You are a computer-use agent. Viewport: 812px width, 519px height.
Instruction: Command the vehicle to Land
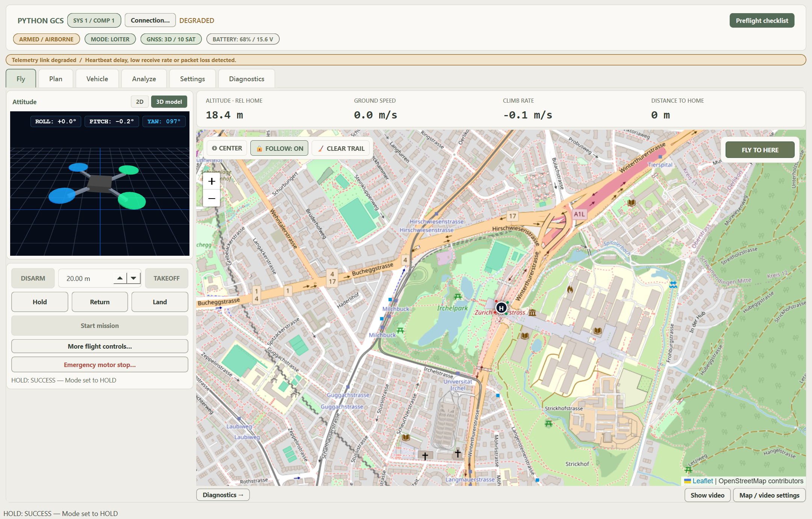pyautogui.click(x=160, y=302)
